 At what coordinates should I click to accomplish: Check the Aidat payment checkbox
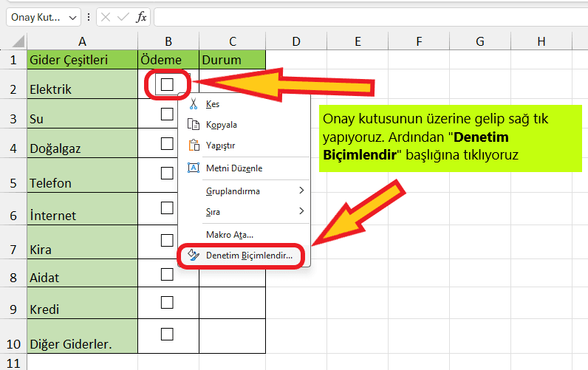click(x=167, y=274)
